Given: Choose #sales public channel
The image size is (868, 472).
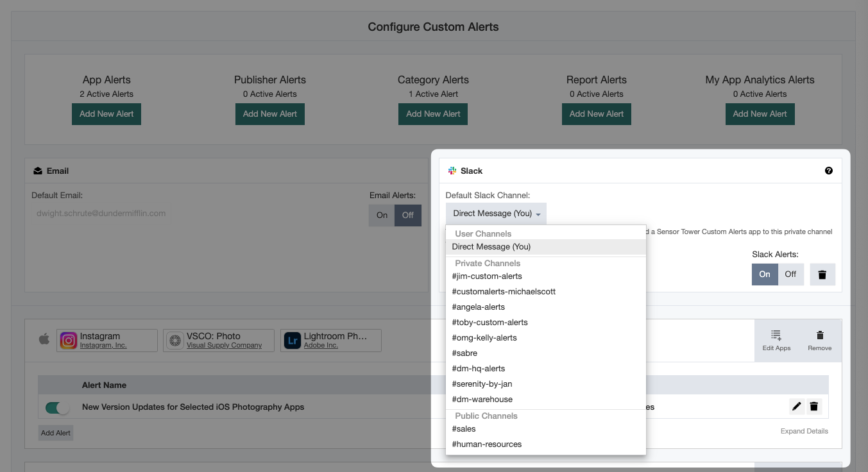Looking at the screenshot, I should pos(546,429).
